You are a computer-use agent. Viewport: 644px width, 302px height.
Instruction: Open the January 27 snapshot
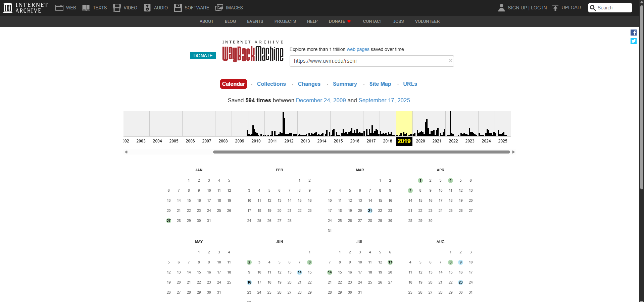tap(168, 221)
